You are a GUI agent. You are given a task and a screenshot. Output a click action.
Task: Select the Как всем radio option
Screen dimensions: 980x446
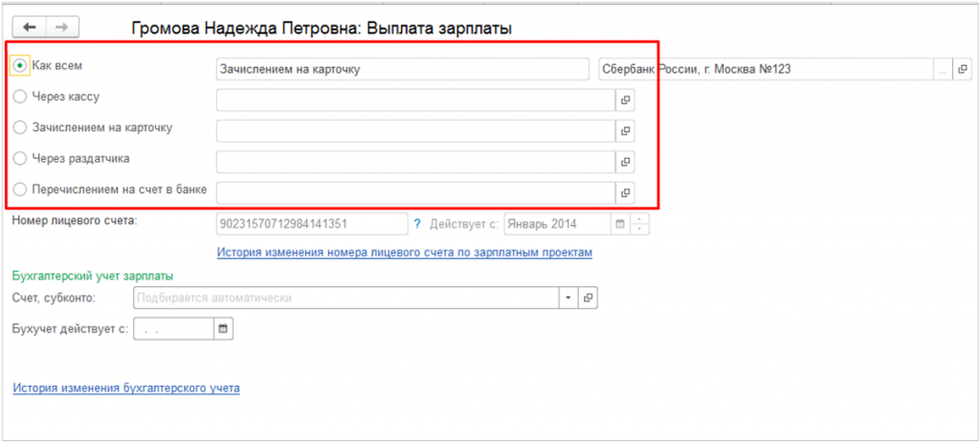coord(20,65)
